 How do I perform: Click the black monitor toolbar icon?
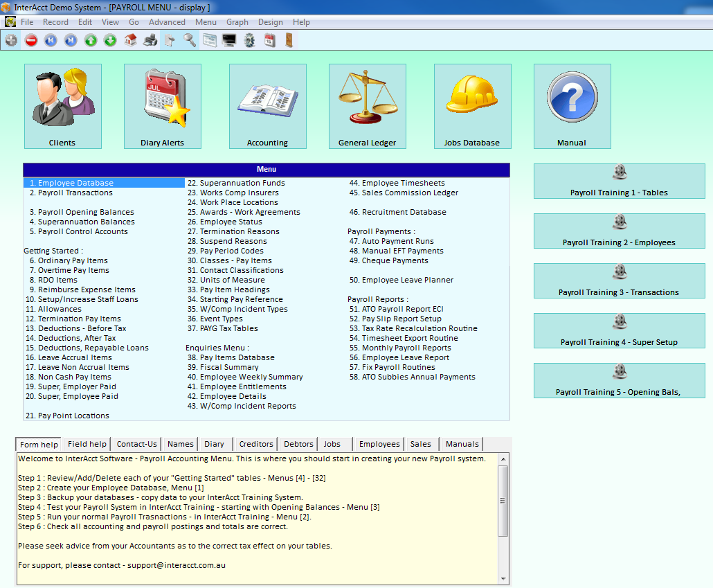click(x=229, y=40)
